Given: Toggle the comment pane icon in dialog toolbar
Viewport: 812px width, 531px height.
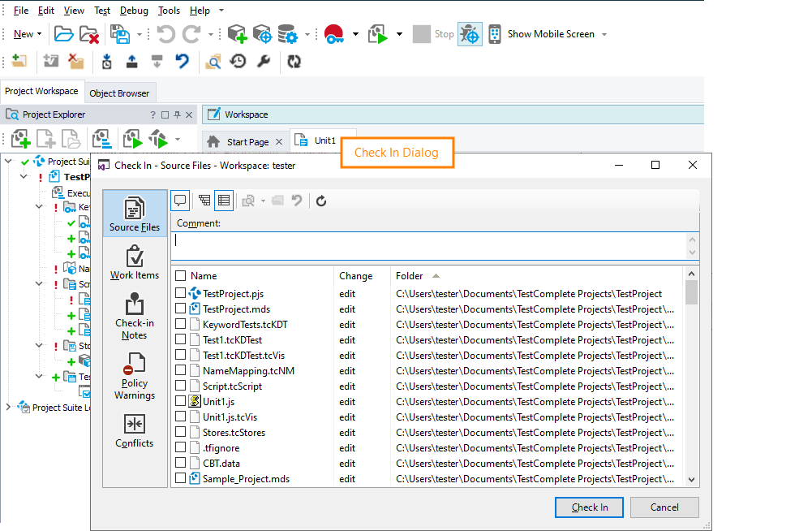Looking at the screenshot, I should pyautogui.click(x=179, y=201).
